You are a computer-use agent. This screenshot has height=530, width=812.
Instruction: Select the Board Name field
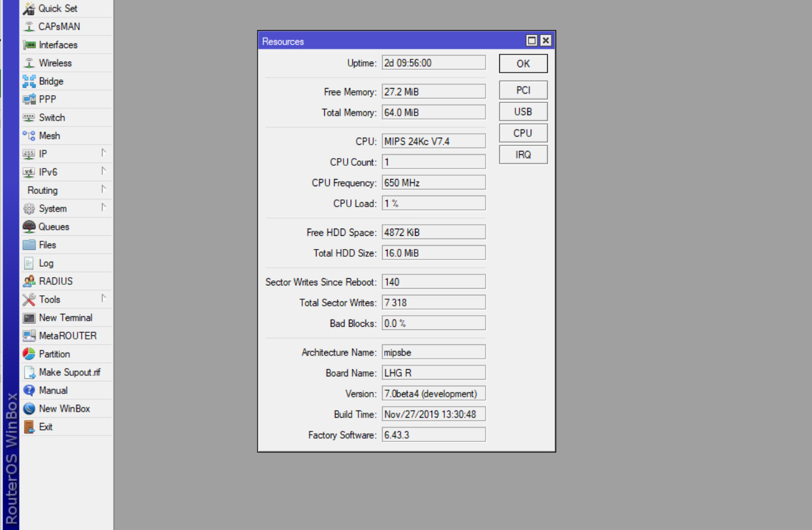click(x=434, y=372)
